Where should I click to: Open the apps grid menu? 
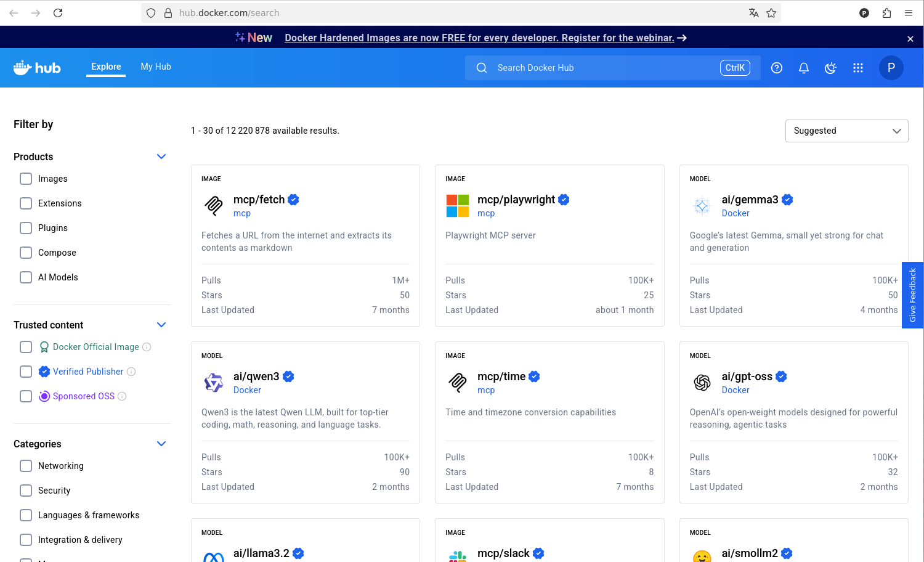click(x=858, y=68)
